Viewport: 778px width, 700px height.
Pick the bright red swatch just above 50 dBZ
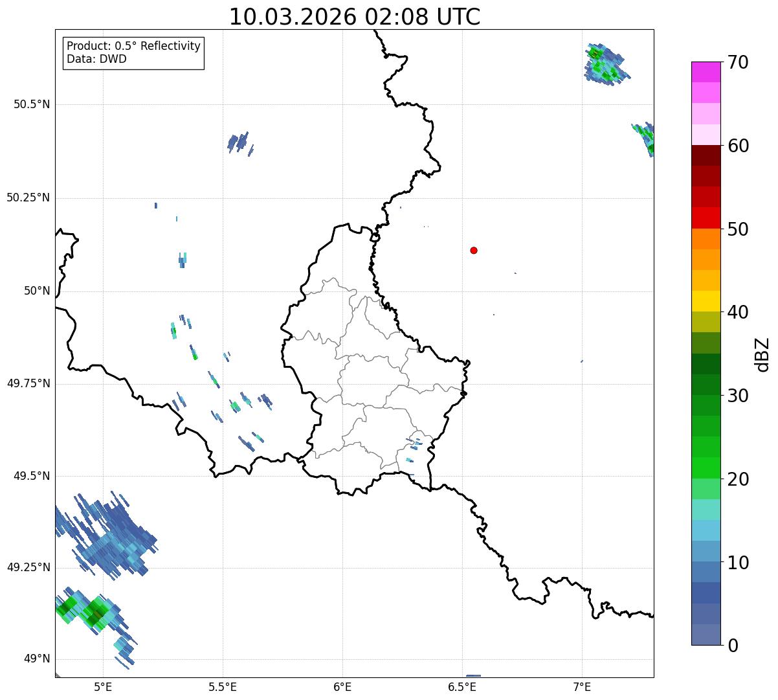coord(706,218)
